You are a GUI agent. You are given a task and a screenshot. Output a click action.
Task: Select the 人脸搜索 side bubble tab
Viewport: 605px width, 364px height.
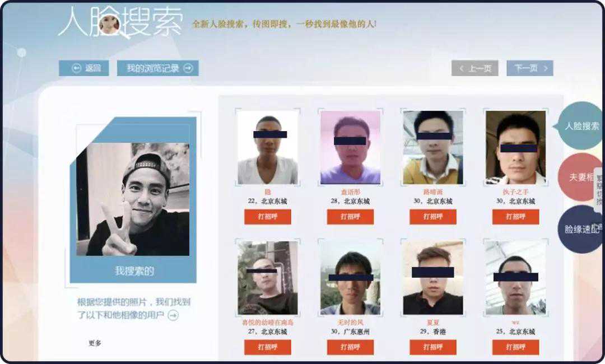point(581,125)
